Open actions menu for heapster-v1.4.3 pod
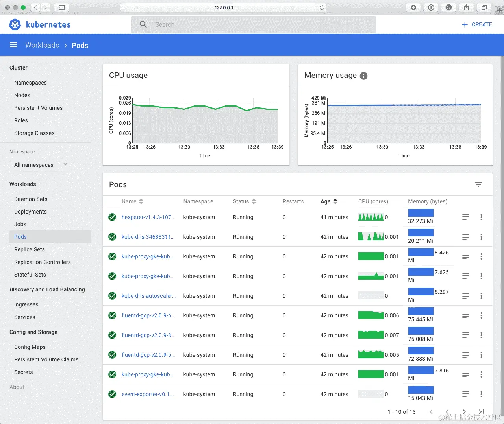The width and height of the screenshot is (504, 424). click(481, 217)
